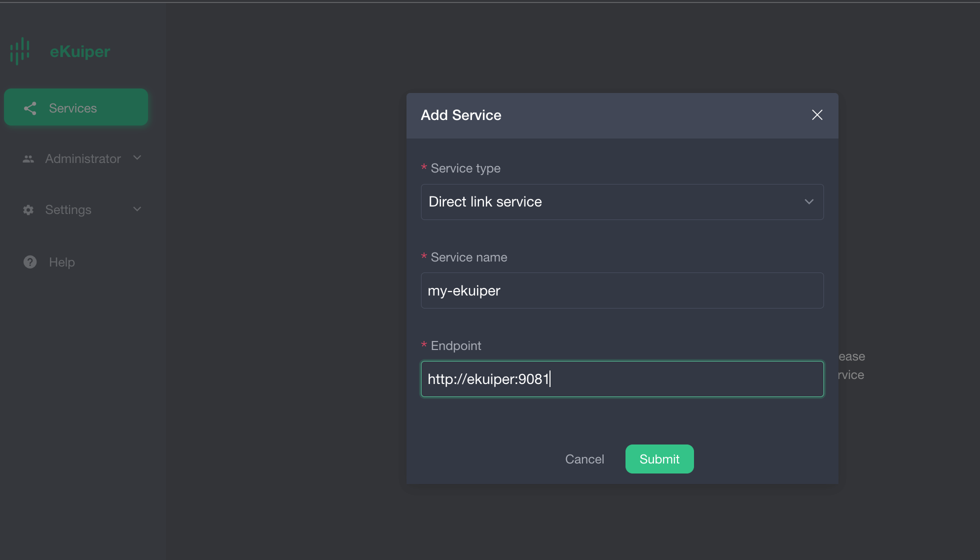Click the eKuiper logo icon
Viewport: 980px width, 560px height.
click(20, 51)
